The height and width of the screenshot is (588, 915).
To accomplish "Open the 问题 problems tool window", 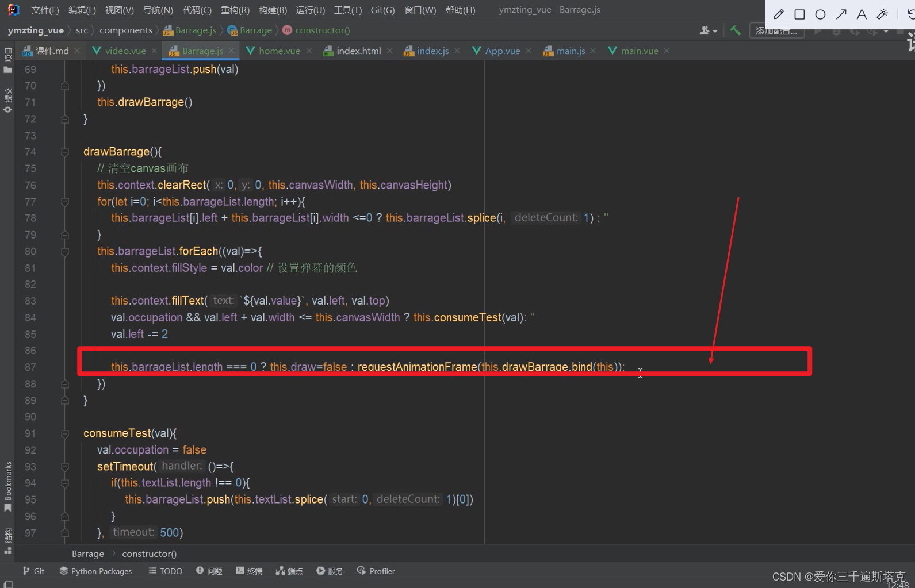I will (x=209, y=571).
